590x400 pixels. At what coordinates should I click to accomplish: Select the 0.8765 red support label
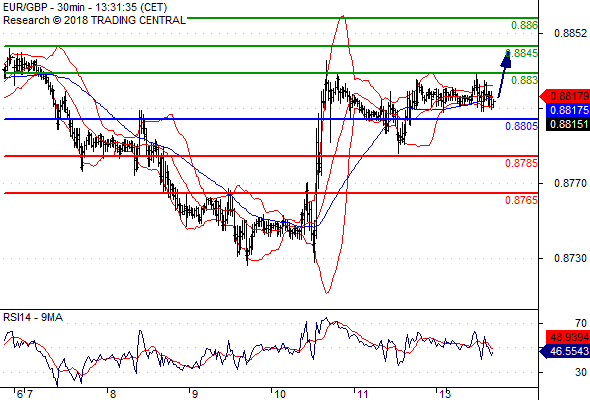pyautogui.click(x=522, y=200)
